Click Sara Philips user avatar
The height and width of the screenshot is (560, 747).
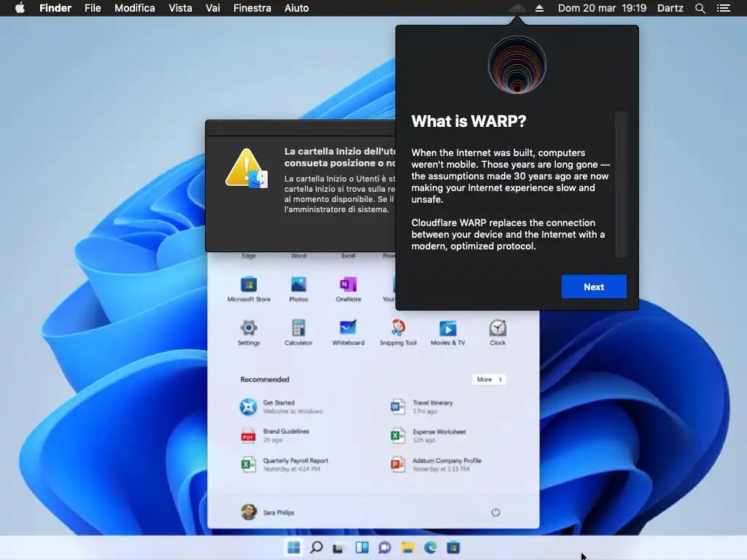click(x=248, y=512)
